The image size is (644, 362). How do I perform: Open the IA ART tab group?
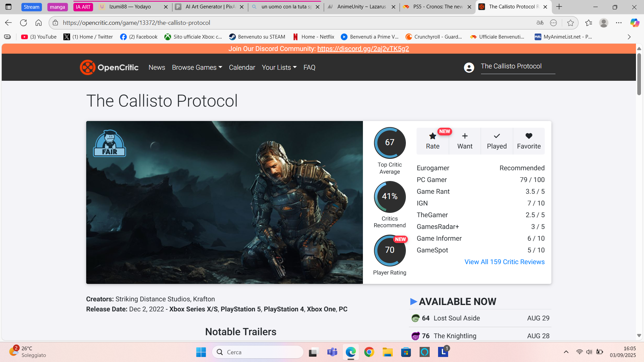tap(83, 7)
